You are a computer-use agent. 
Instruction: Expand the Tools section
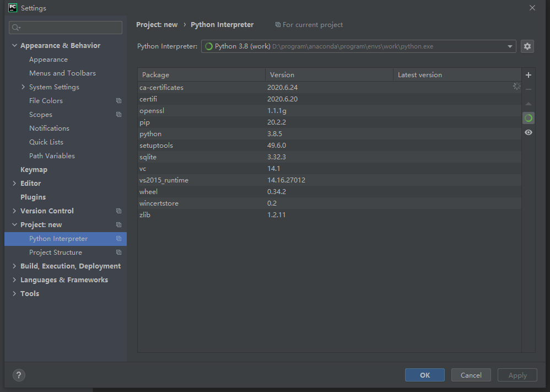14,293
